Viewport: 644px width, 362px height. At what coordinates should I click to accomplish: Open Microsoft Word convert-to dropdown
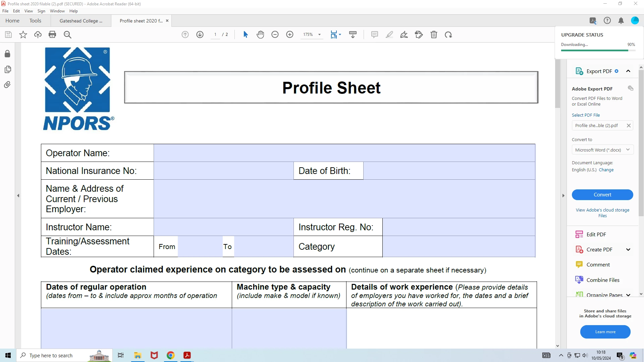602,150
